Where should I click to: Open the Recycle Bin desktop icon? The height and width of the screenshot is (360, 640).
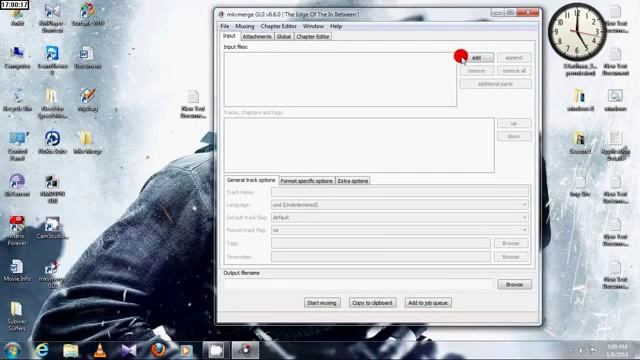(17, 100)
